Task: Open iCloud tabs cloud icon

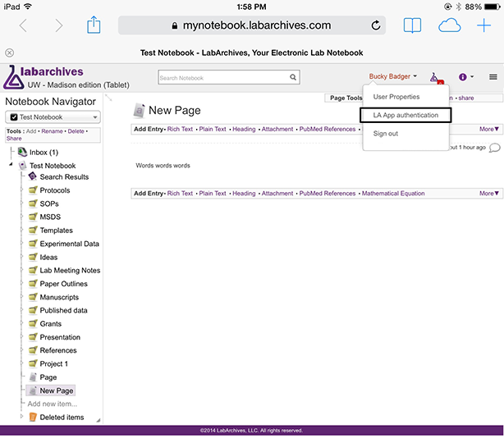Action: tap(449, 25)
